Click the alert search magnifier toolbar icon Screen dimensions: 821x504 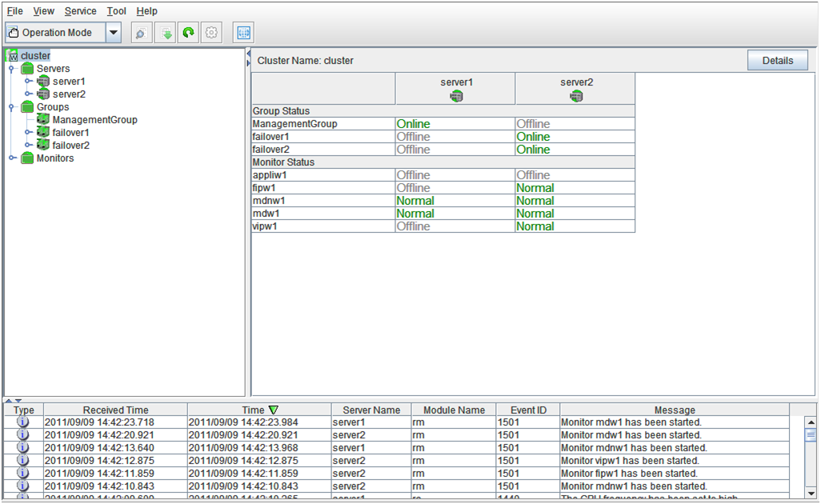coord(141,33)
